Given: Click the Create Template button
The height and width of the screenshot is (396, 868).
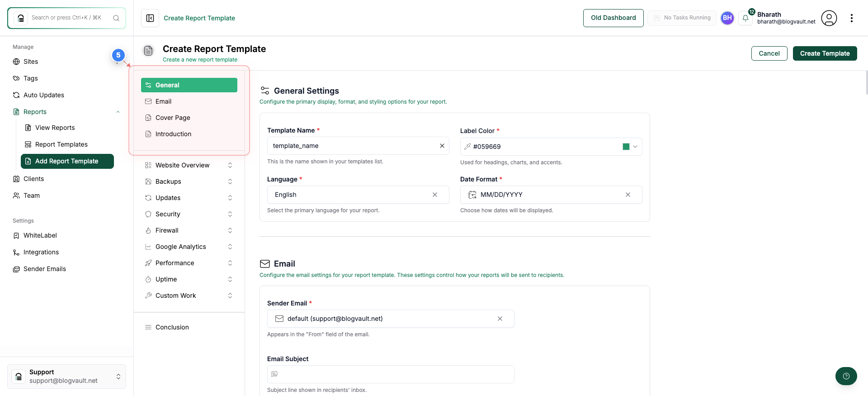Looking at the screenshot, I should click(825, 53).
